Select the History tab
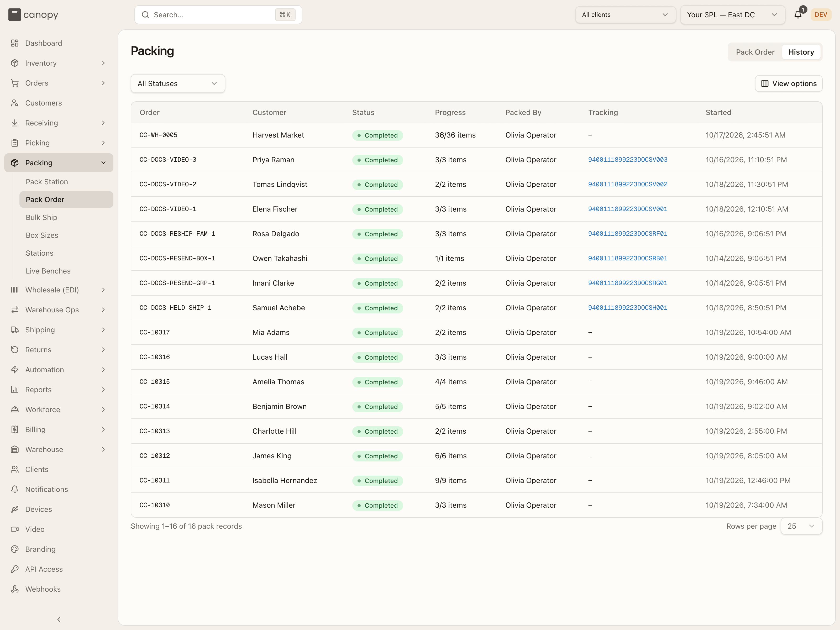 pos(801,52)
